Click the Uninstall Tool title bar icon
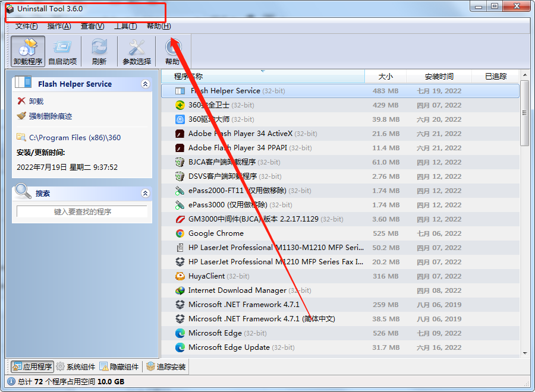The image size is (535, 392). coord(10,9)
